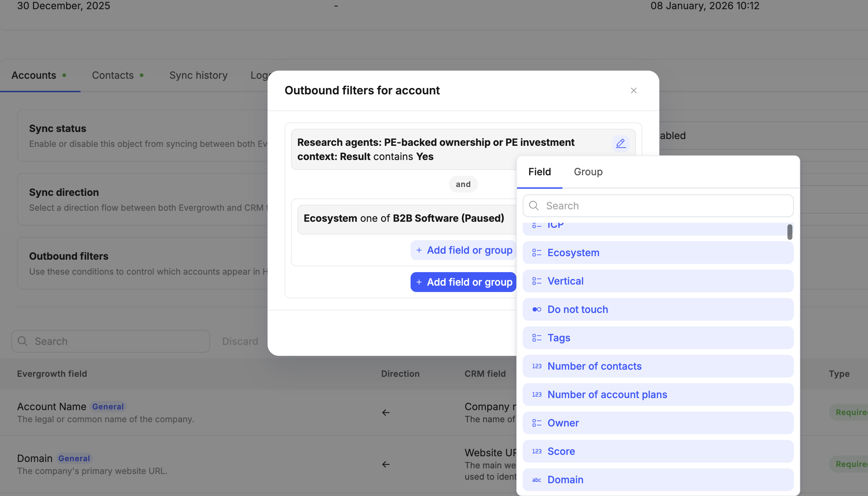Click the 123 icon beside Number of contacts

point(537,366)
